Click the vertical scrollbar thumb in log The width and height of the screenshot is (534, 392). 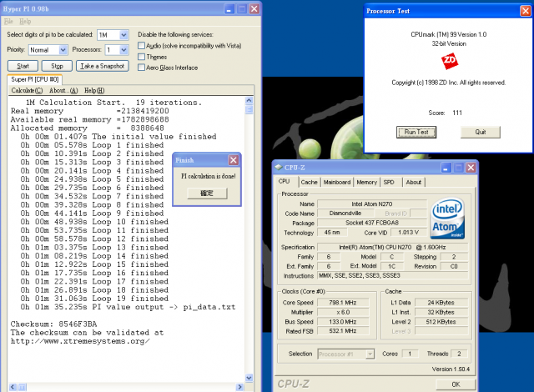249,109
